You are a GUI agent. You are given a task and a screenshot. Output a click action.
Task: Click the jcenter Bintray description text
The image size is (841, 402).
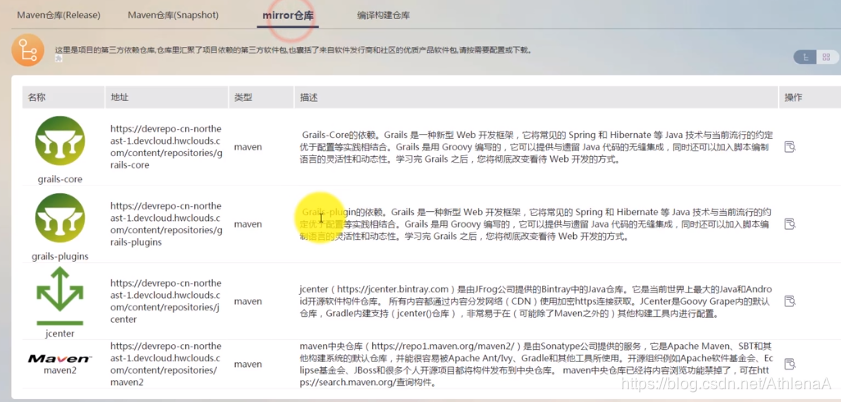(x=536, y=301)
